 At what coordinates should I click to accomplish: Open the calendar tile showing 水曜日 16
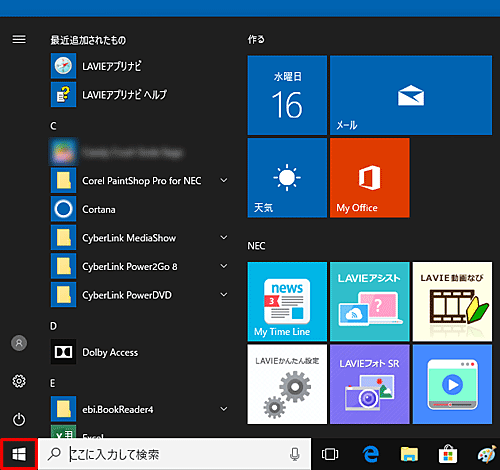tap(287, 95)
